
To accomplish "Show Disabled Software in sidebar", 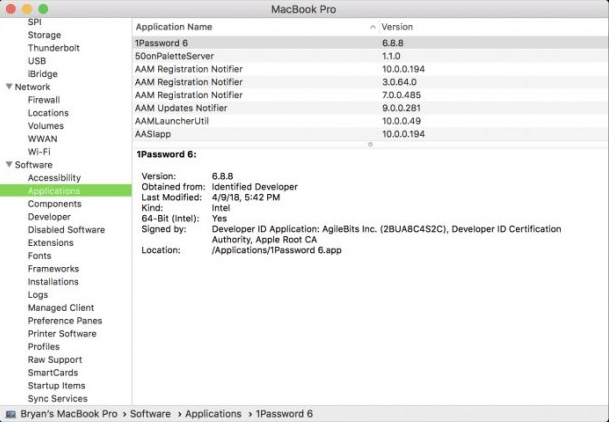I will coord(66,230).
